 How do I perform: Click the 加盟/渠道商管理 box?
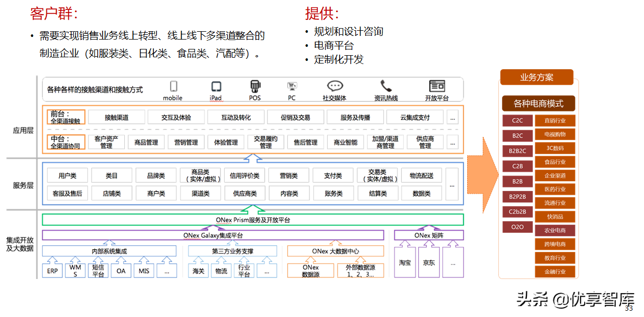coord(385,142)
